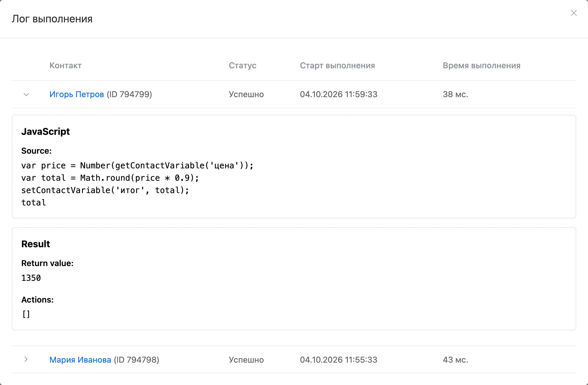Click the code line with Math.round

(x=110, y=178)
